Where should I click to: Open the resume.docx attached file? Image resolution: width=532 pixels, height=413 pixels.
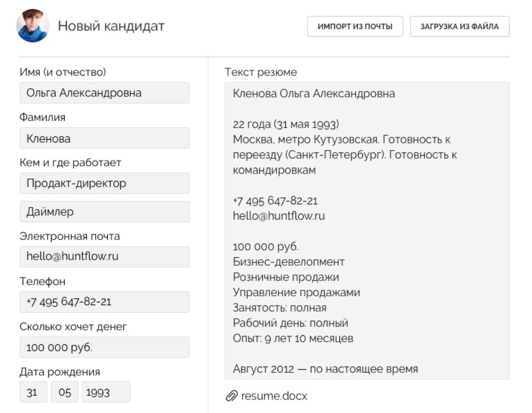pos(274,395)
